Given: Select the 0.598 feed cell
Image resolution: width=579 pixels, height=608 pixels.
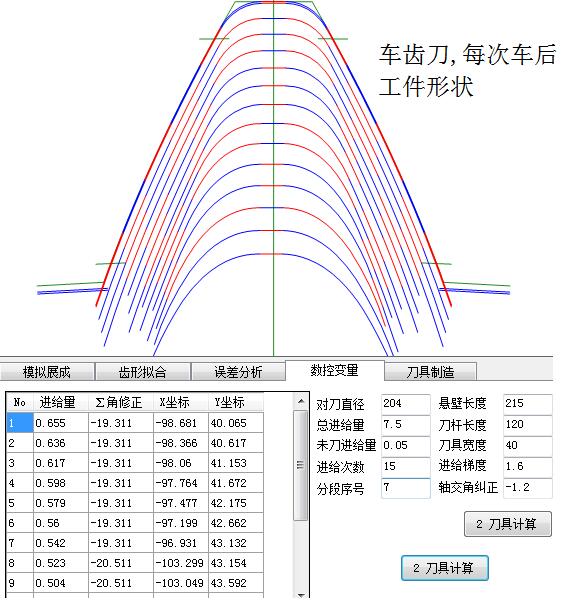Looking at the screenshot, I should pyautogui.click(x=61, y=483).
